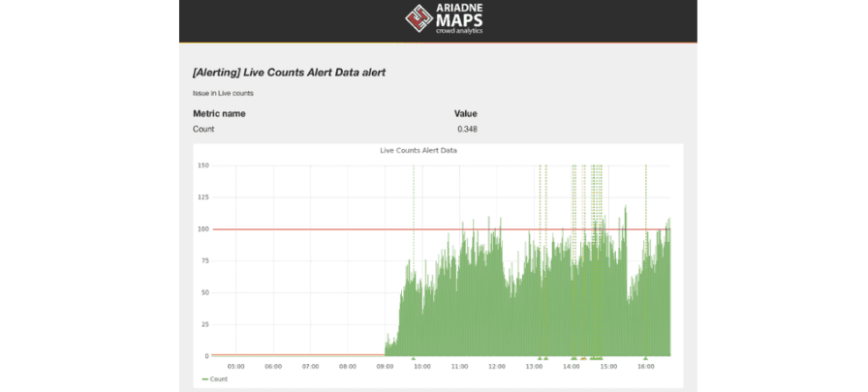Click the Count metric row label
The height and width of the screenshot is (392, 868).
203,130
